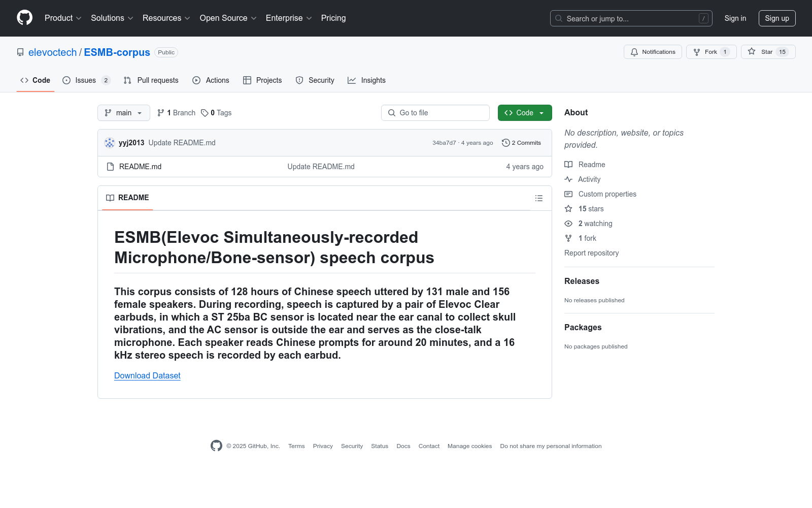Open Packages heading link
This screenshot has width=812, height=508.
tap(583, 327)
